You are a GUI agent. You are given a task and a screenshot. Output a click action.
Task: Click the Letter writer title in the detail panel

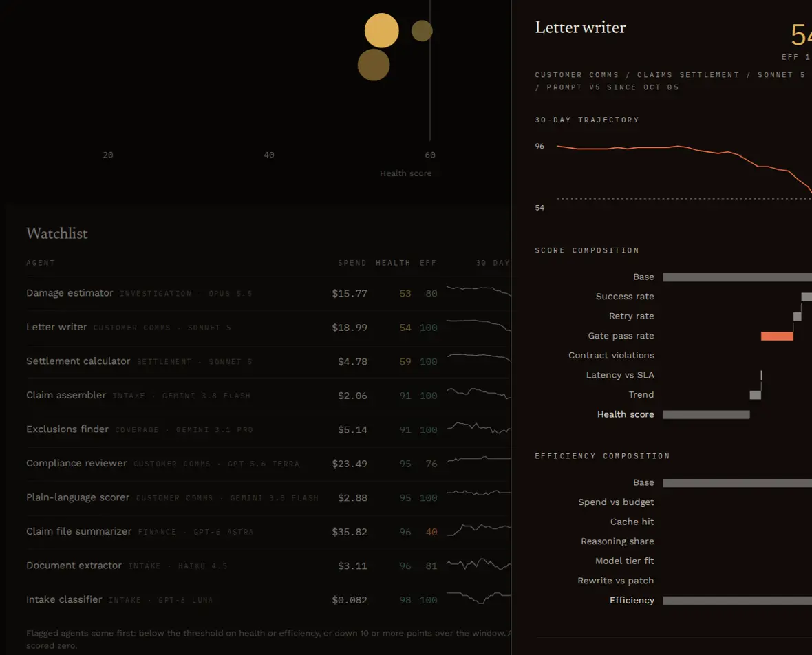(x=581, y=28)
